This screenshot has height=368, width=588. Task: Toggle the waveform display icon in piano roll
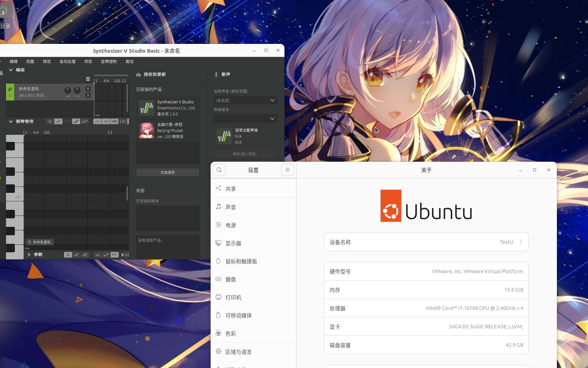pyautogui.click(x=114, y=121)
